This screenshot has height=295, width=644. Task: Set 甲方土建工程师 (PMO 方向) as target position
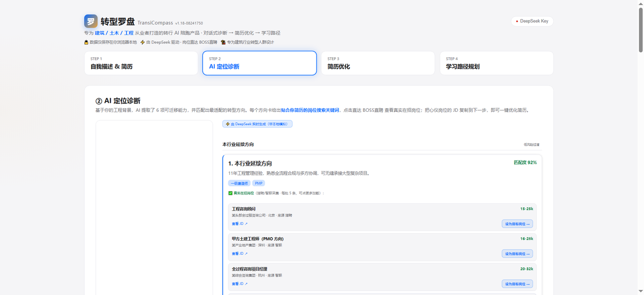(517, 254)
